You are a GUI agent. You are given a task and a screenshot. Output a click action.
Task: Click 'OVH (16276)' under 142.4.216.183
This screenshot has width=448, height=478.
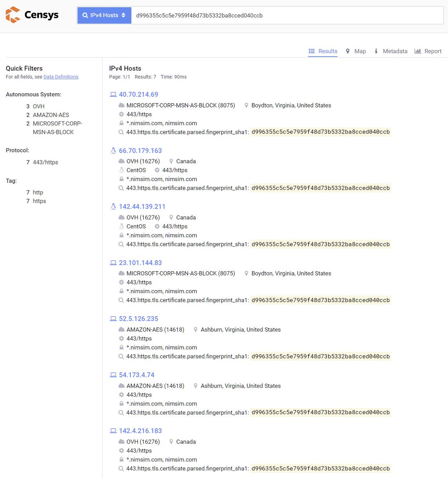click(143, 442)
